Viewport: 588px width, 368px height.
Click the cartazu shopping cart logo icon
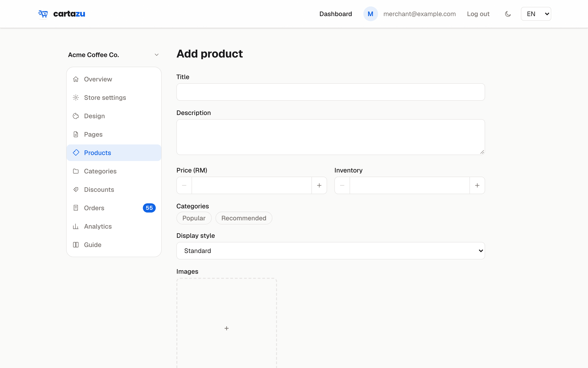(43, 14)
